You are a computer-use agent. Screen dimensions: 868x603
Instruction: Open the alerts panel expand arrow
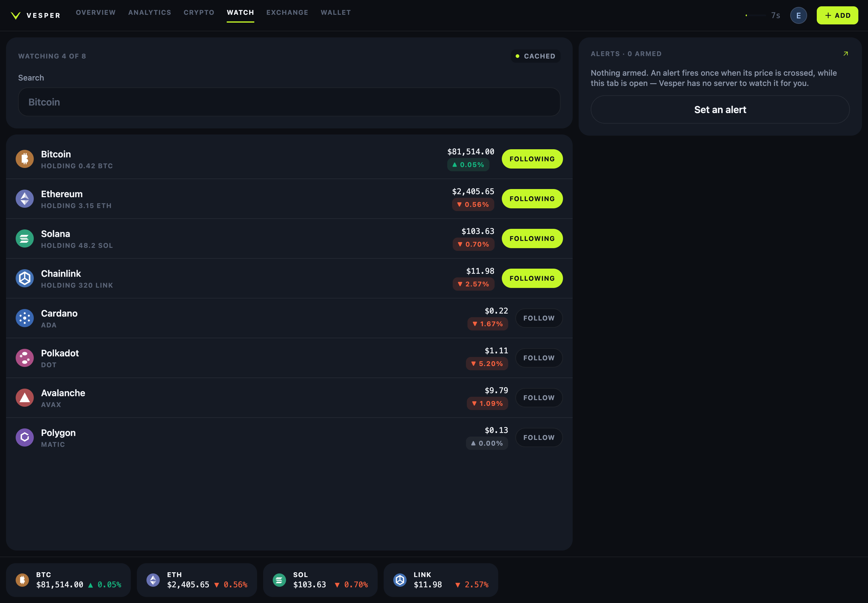pos(845,54)
